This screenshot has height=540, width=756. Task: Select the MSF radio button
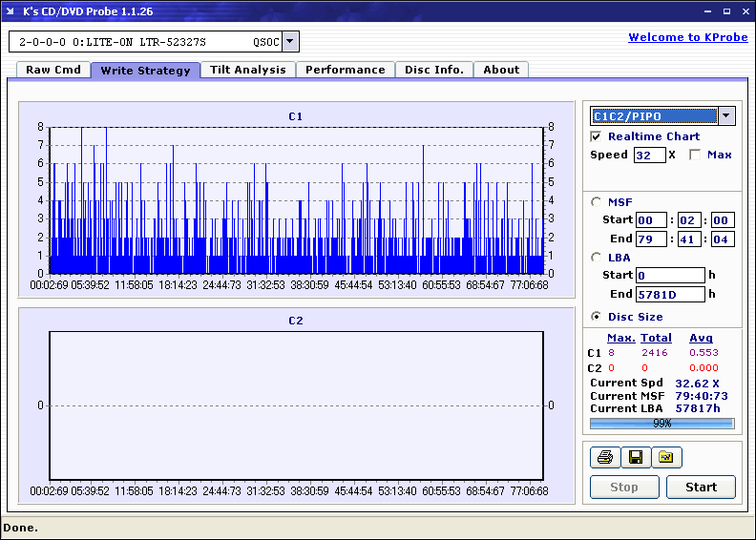597,201
